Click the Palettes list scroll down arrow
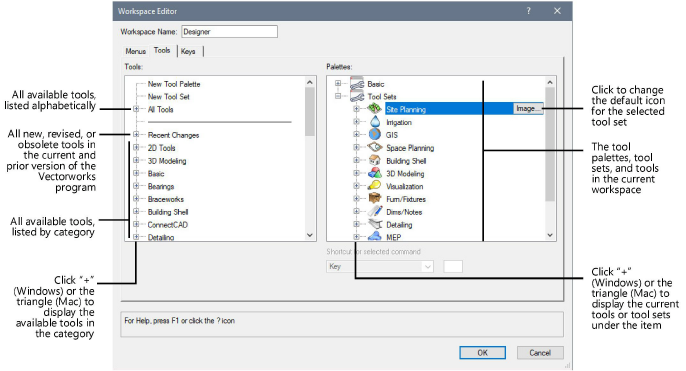Image resolution: width=686 pixels, height=371 pixels. click(x=550, y=235)
